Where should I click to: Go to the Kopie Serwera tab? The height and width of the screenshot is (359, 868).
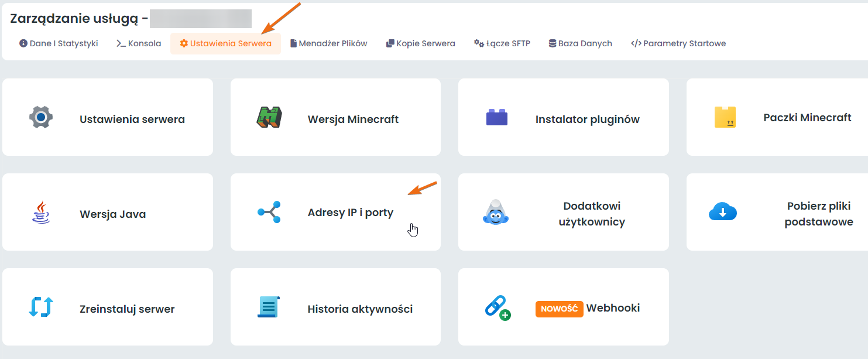coord(420,43)
